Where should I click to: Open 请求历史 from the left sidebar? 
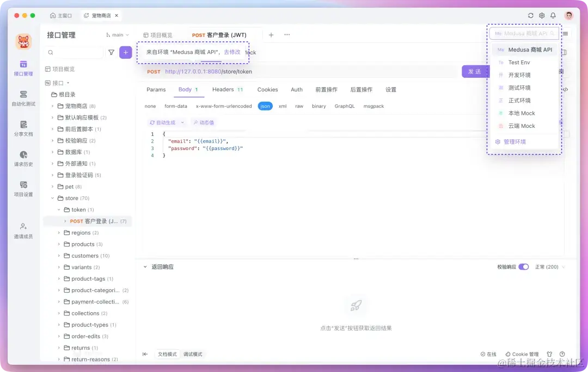point(22,159)
